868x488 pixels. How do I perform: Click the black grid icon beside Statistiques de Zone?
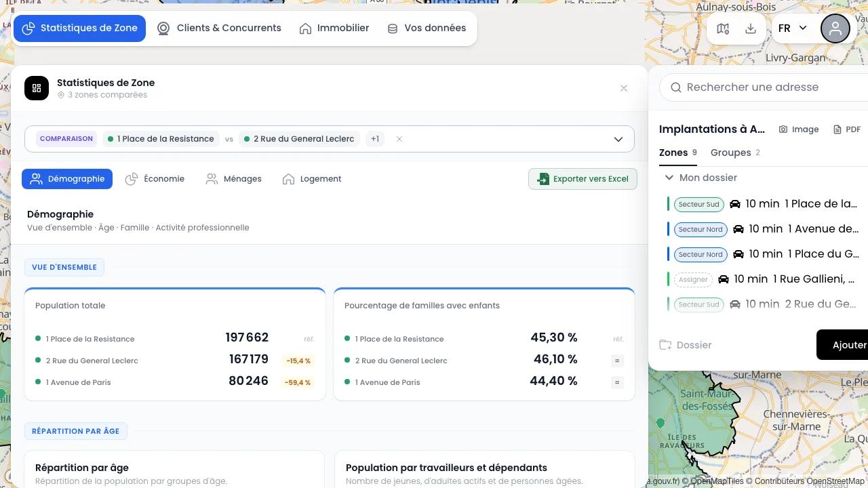point(37,88)
